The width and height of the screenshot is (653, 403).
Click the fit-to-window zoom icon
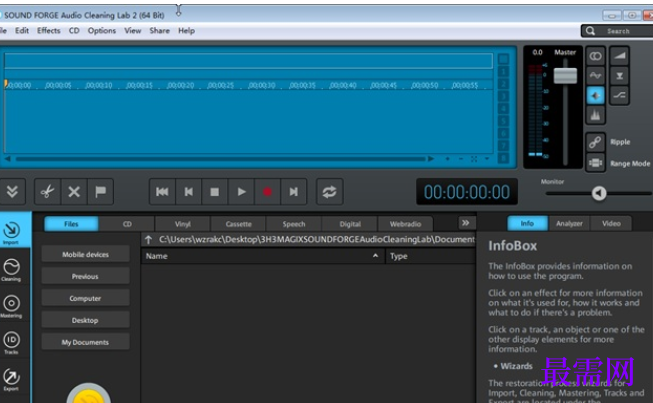point(474,159)
